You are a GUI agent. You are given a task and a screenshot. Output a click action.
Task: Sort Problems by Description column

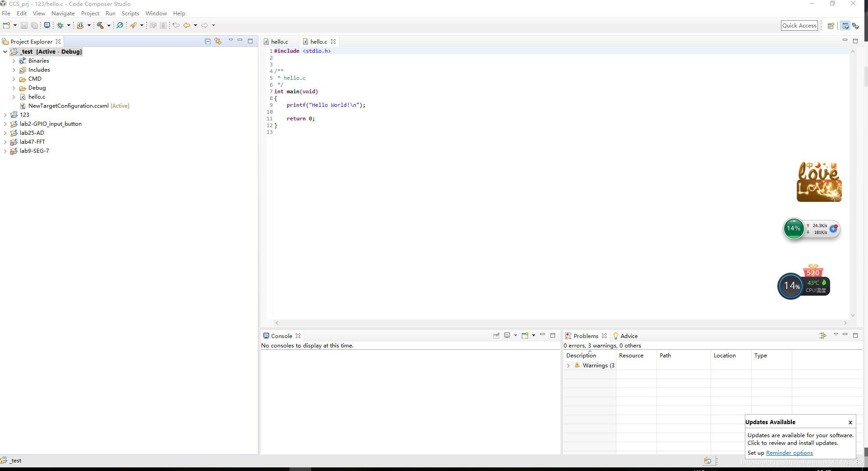pos(589,356)
